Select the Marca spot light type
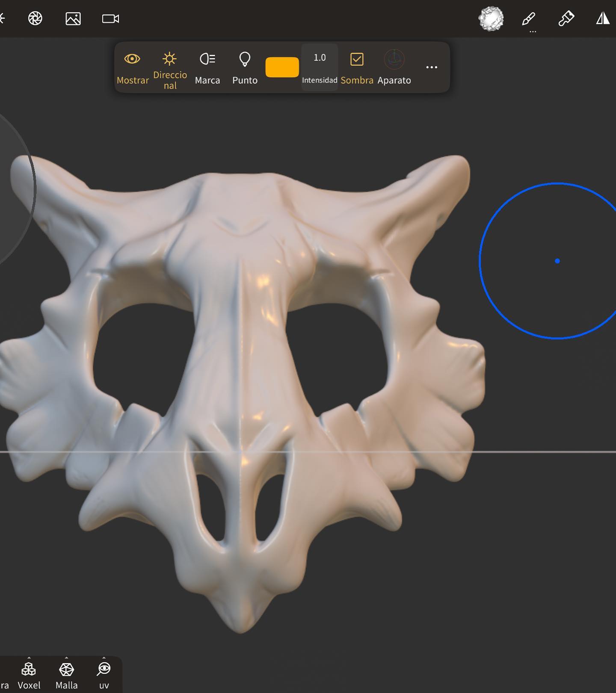Image resolution: width=616 pixels, height=693 pixels. tap(207, 68)
